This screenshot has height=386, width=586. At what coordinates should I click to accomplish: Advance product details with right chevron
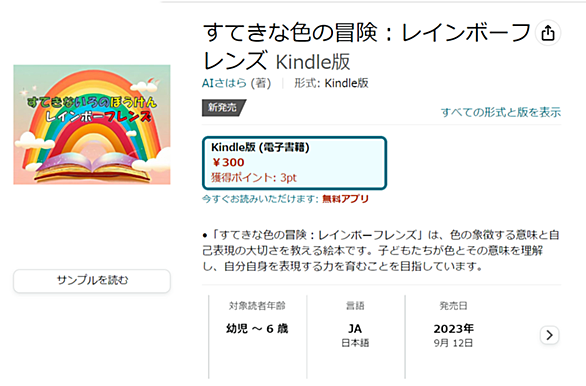click(549, 335)
